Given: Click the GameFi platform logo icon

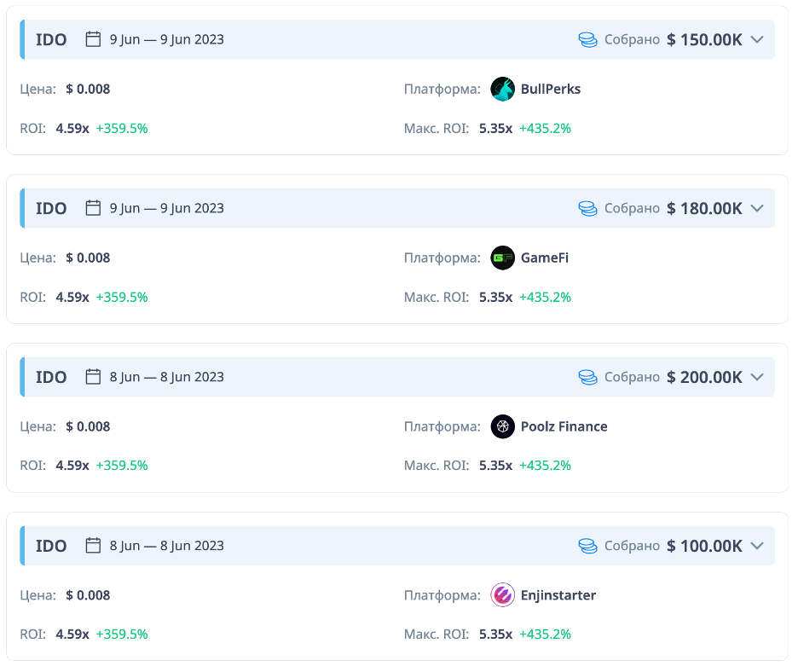Looking at the screenshot, I should point(503,258).
